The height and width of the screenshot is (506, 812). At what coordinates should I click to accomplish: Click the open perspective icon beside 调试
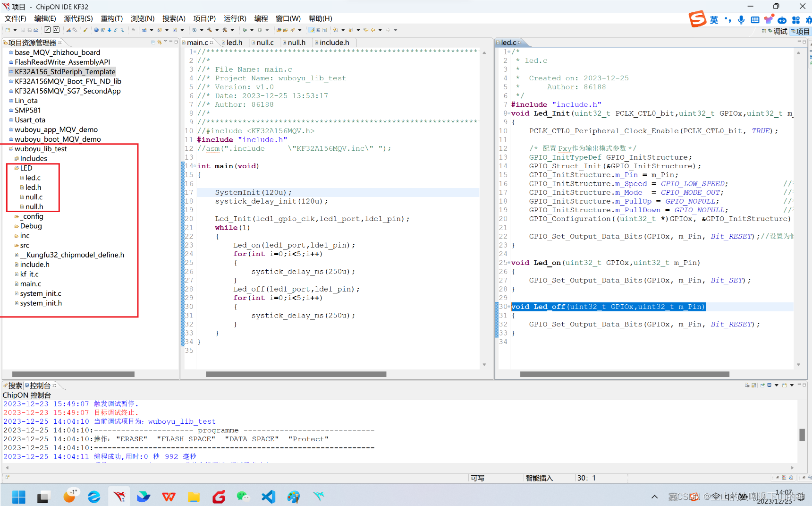tap(764, 31)
